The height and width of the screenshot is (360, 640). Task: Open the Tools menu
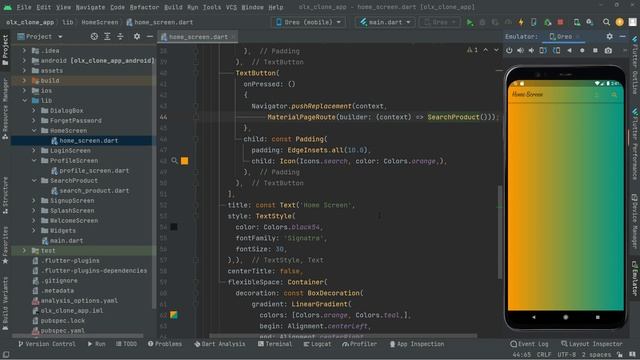212,7
